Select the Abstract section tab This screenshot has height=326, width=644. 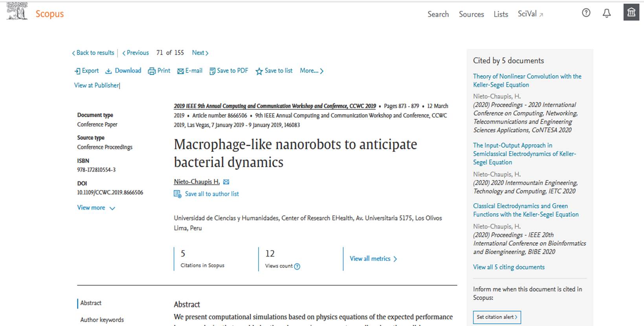pos(91,303)
